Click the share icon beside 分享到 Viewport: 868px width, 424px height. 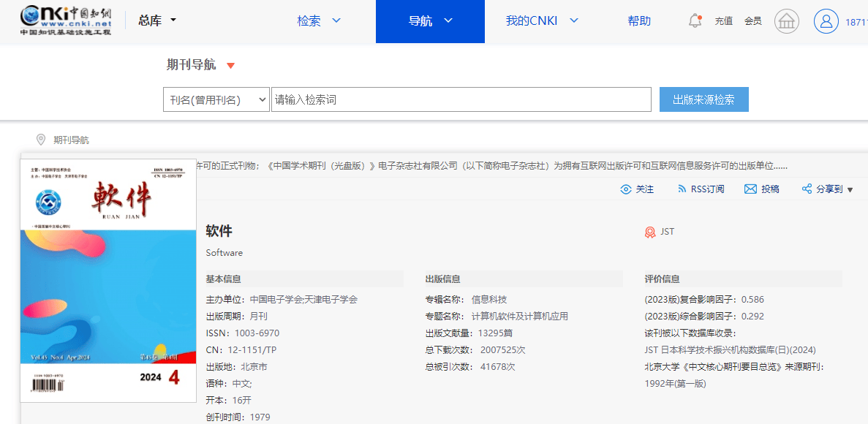(807, 189)
